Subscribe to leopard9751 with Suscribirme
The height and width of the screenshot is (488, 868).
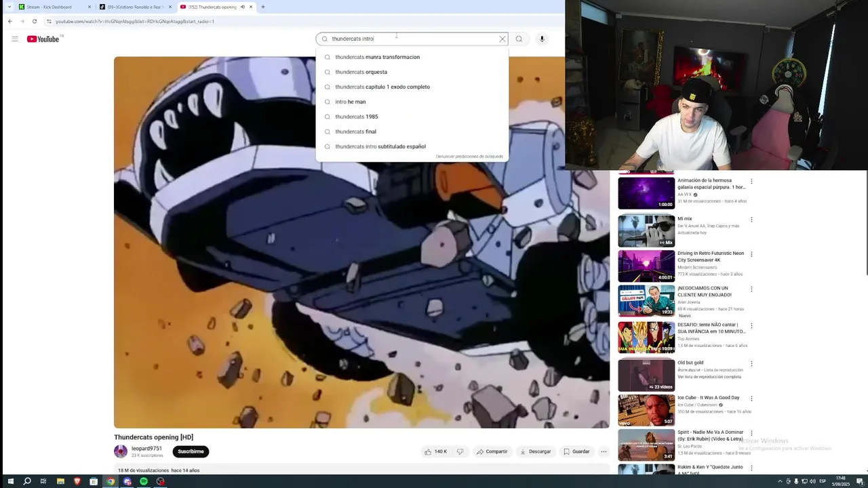(191, 451)
